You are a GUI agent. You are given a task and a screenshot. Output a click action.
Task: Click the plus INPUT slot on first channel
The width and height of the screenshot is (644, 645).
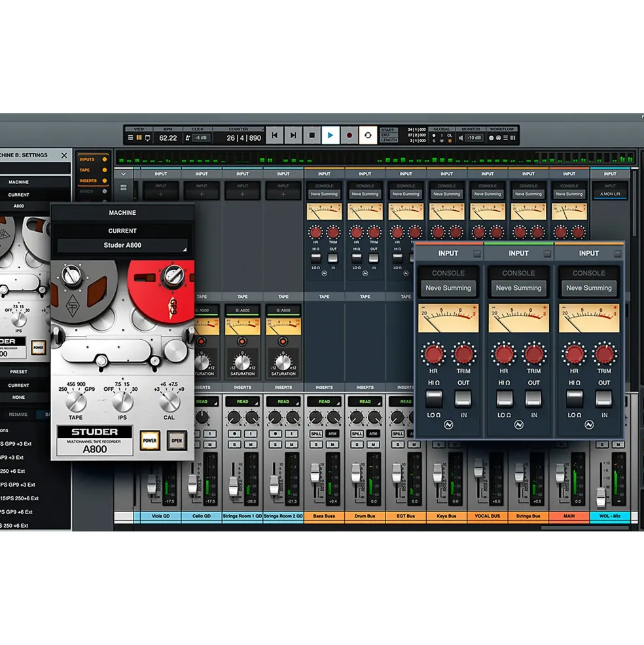(161, 191)
